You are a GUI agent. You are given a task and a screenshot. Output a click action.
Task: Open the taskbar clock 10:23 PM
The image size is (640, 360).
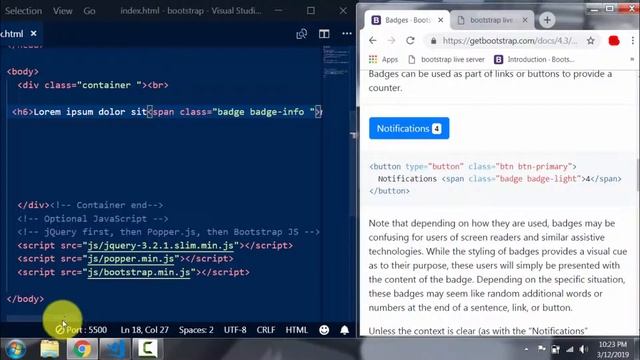(613, 349)
